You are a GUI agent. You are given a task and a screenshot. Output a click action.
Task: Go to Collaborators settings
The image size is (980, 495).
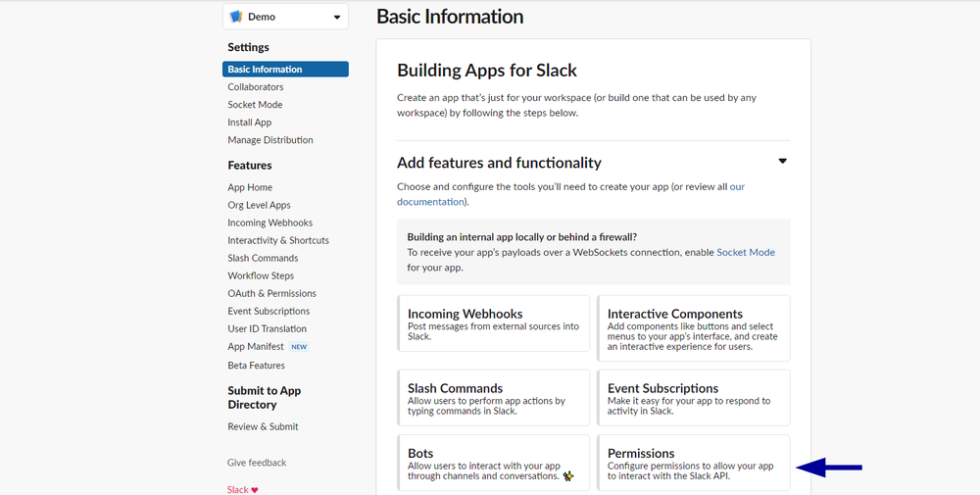click(256, 87)
